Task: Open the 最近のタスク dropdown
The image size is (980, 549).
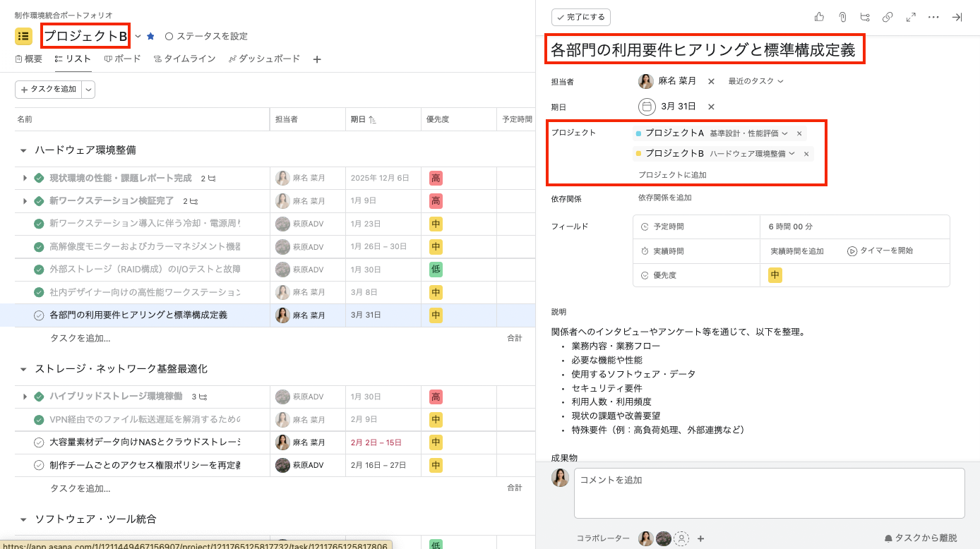Action: tap(755, 81)
